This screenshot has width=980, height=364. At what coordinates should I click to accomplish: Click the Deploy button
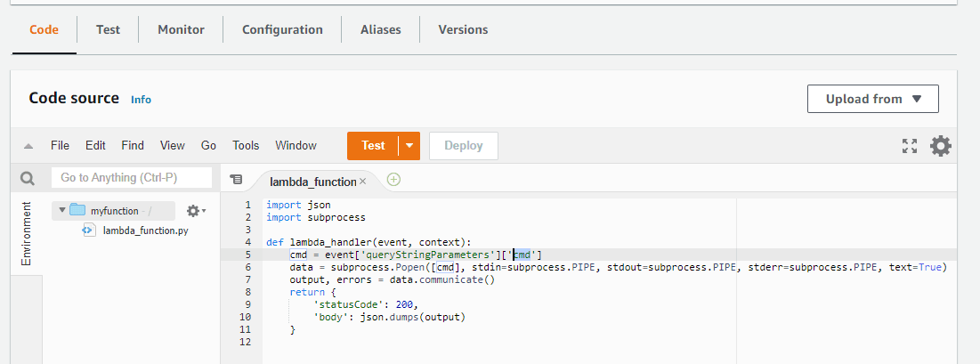tap(463, 146)
